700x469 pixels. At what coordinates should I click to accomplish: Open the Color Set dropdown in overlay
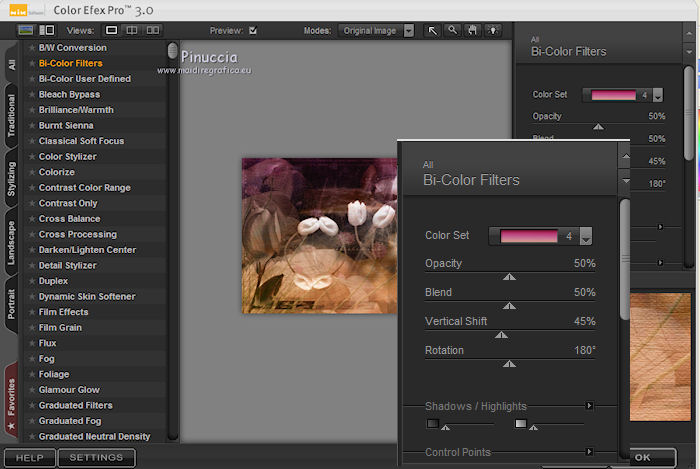tap(586, 237)
